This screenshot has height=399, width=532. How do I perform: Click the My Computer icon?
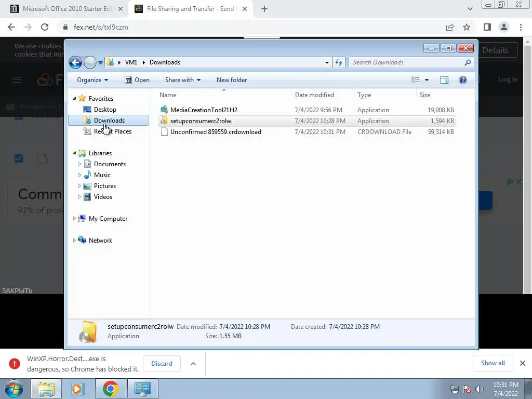click(82, 219)
